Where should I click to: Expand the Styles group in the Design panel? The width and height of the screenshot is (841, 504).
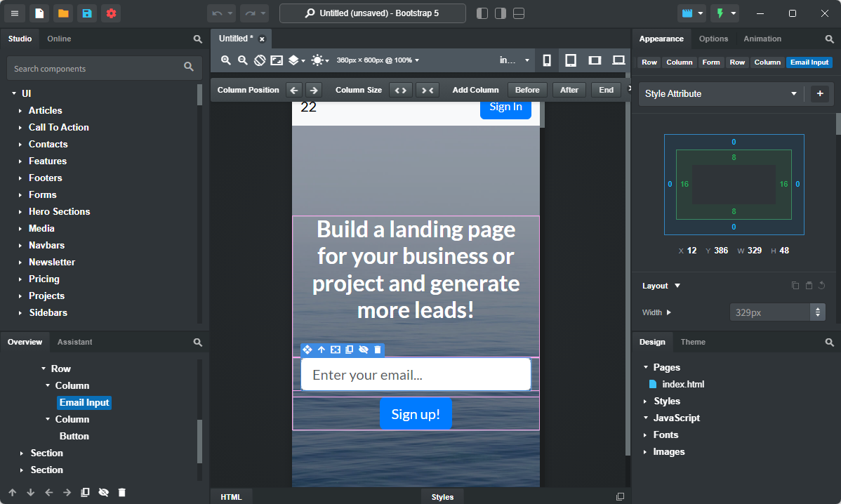[x=667, y=401]
